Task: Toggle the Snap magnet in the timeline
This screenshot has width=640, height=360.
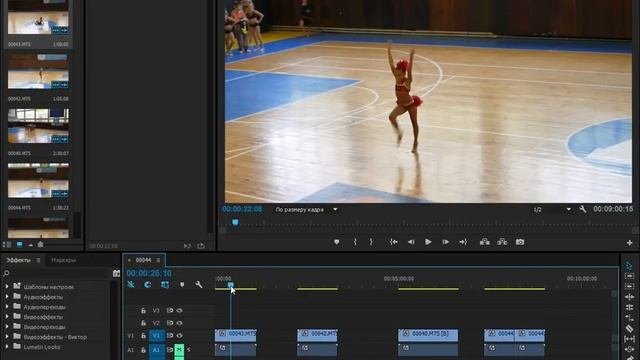Action: click(x=148, y=284)
